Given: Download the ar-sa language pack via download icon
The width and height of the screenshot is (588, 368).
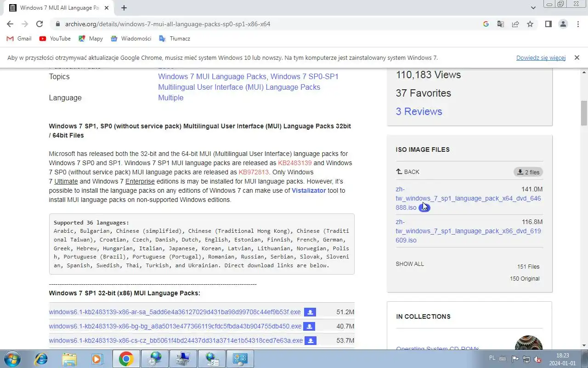Looking at the screenshot, I should [x=310, y=312].
